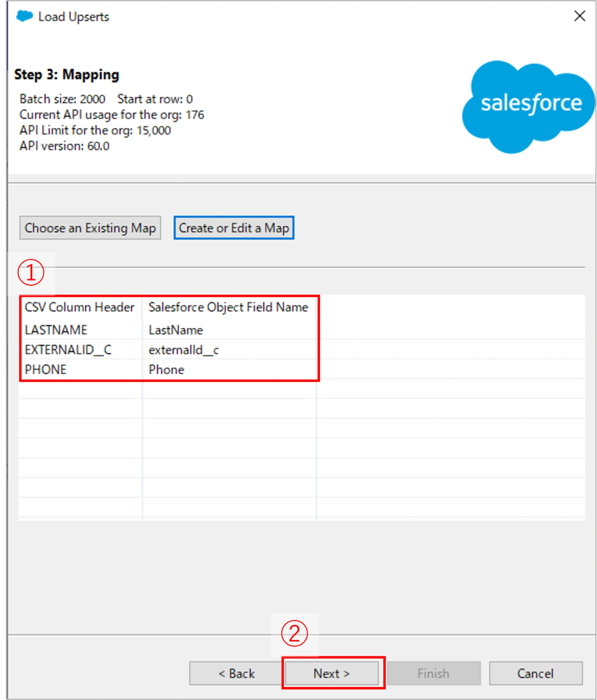
Task: Open the Create or Edit a Map dialog
Action: point(234,228)
